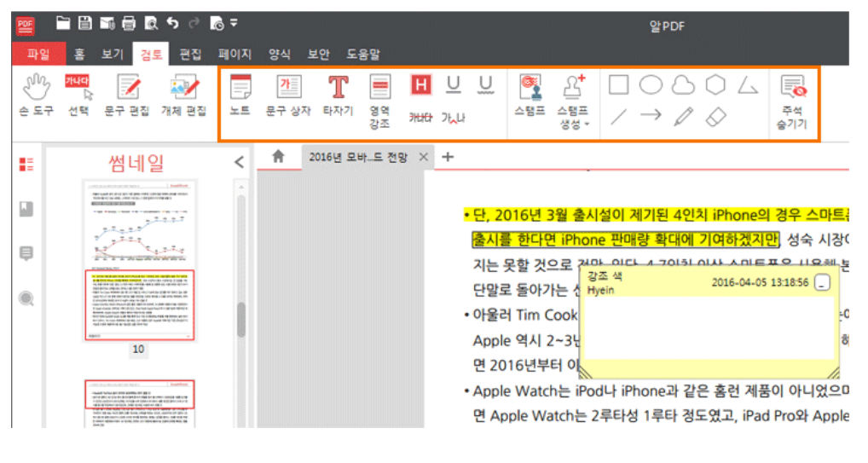Switch to the 보기 tab
This screenshot has height=463, width=868.
click(113, 54)
